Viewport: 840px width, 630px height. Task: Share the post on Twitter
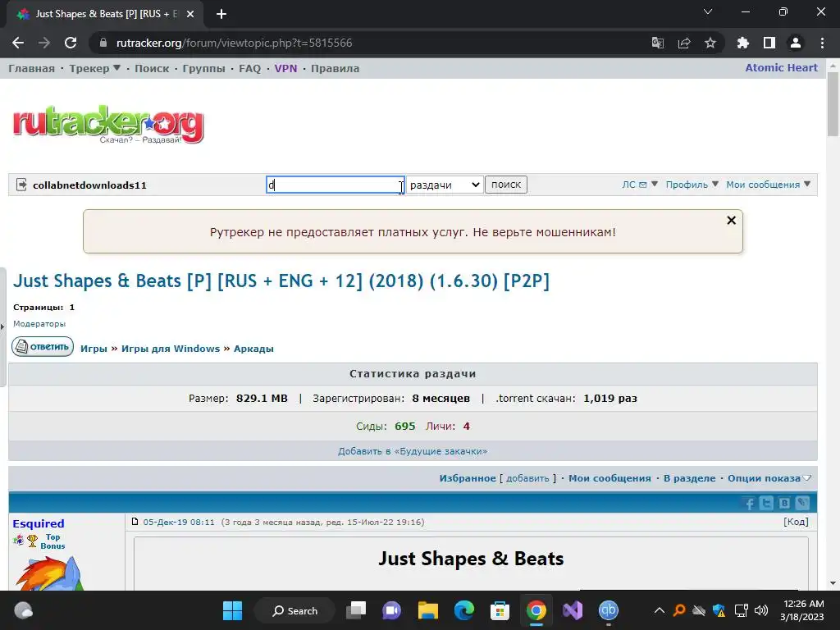click(767, 503)
